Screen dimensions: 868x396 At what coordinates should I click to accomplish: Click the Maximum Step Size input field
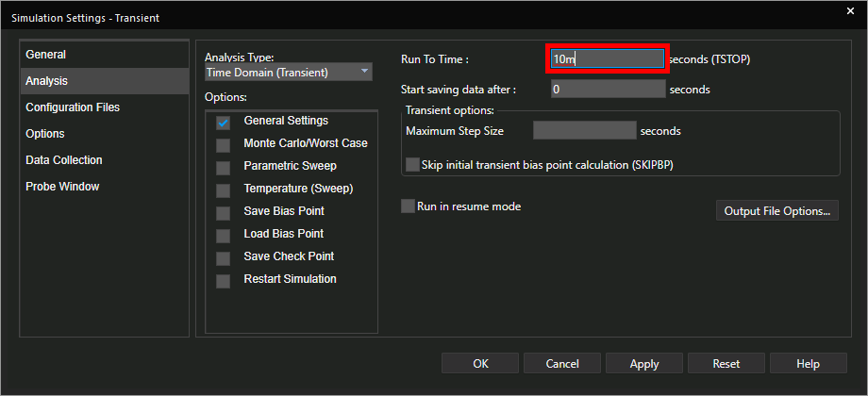pos(585,130)
